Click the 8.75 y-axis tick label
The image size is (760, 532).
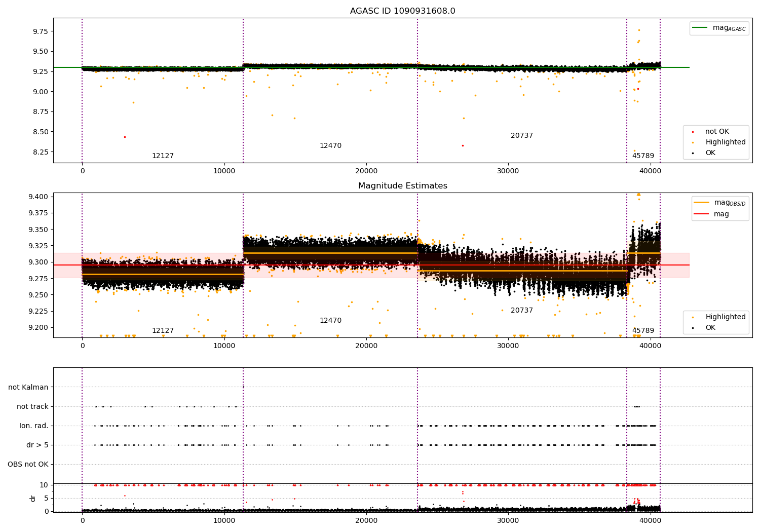(41, 111)
